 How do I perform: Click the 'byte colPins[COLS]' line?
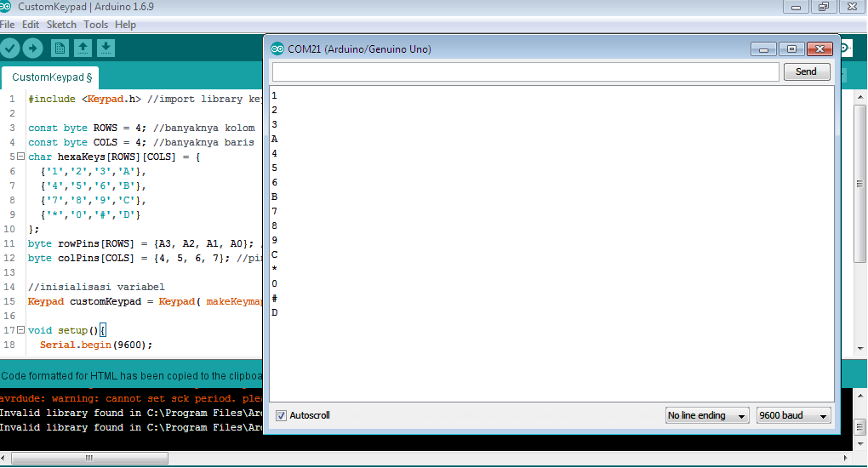(145, 258)
